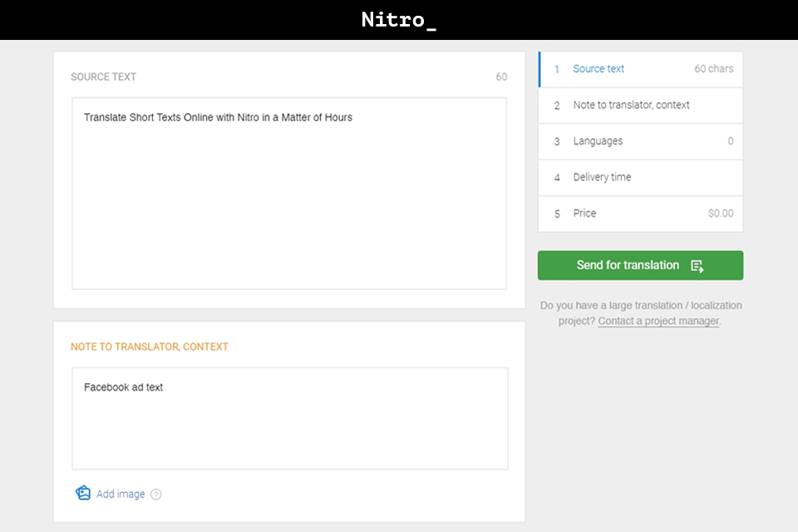Screen dimensions: 798x532
Task: Click the step 1 number indicator
Action: [556, 69]
